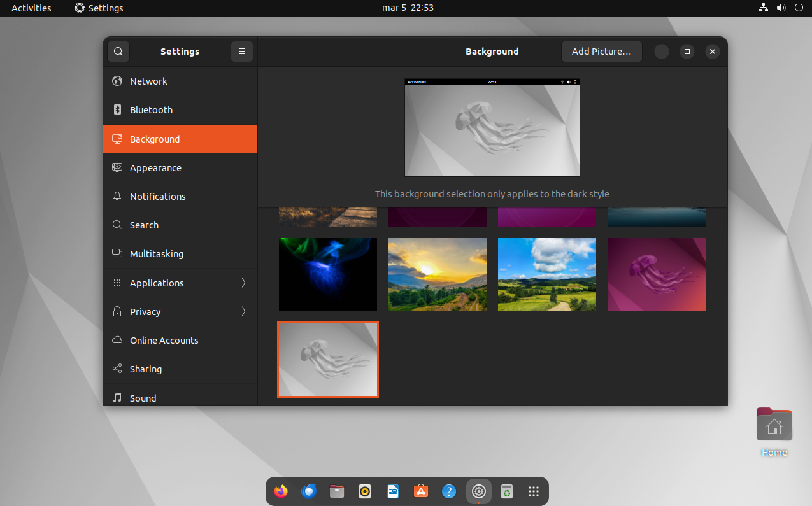Switch to the Multitasking settings panel

(x=156, y=254)
